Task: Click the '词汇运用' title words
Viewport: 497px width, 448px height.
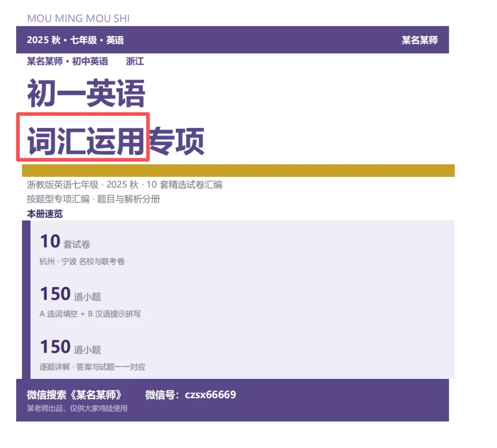Action: click(x=86, y=141)
